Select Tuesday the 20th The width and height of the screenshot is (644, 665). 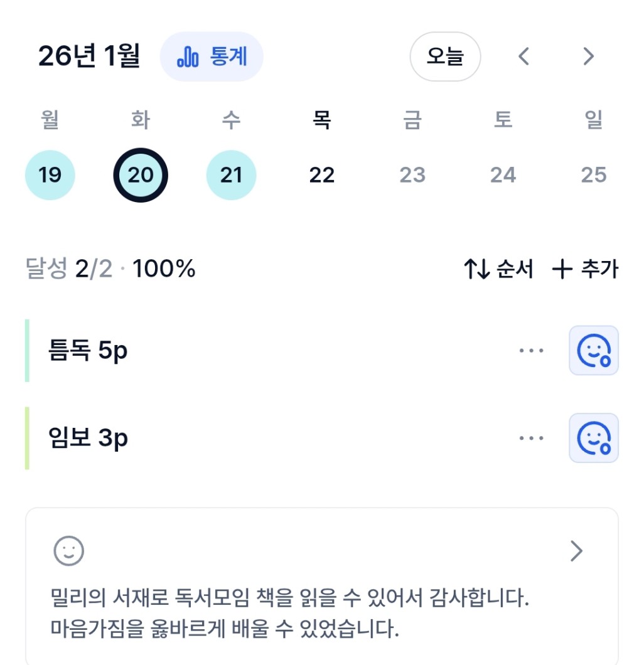(x=141, y=175)
